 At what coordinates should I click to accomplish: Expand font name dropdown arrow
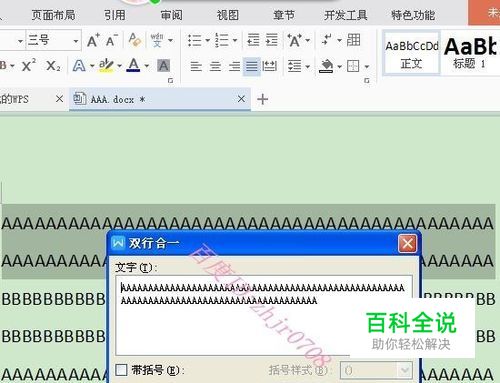coord(20,41)
